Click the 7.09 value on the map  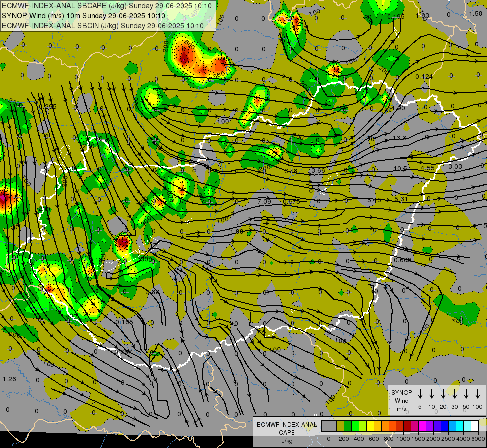coord(264,202)
